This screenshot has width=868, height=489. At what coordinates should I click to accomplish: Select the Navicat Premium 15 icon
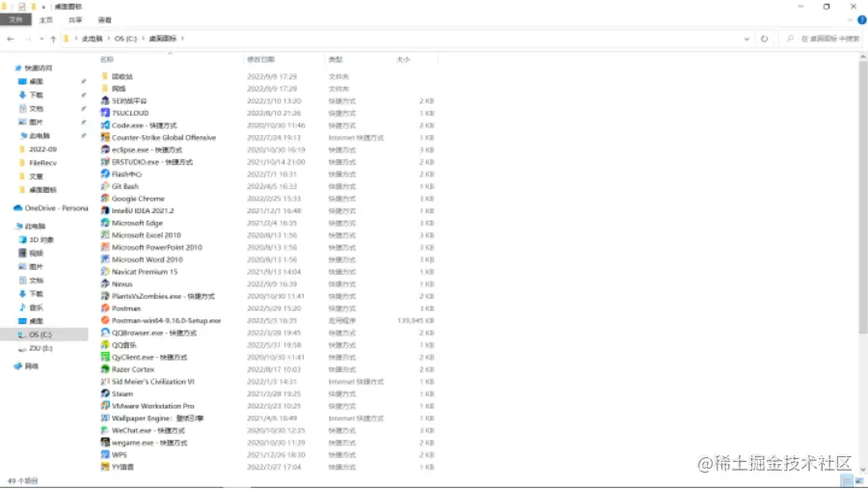coord(105,271)
